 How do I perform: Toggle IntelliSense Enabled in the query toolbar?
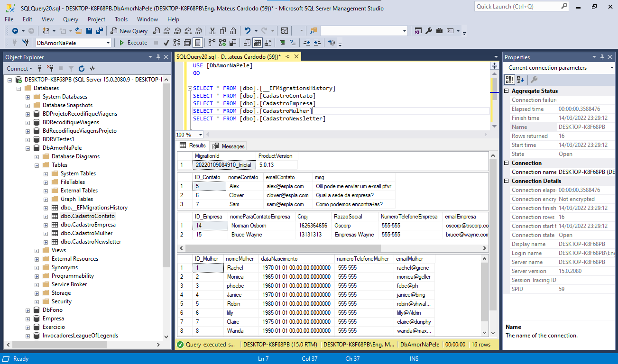click(x=198, y=43)
